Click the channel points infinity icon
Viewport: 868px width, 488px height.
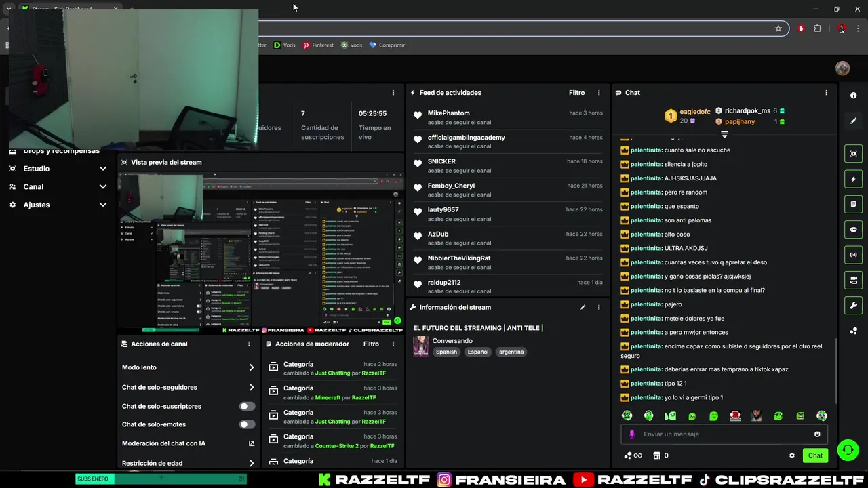coord(633,455)
